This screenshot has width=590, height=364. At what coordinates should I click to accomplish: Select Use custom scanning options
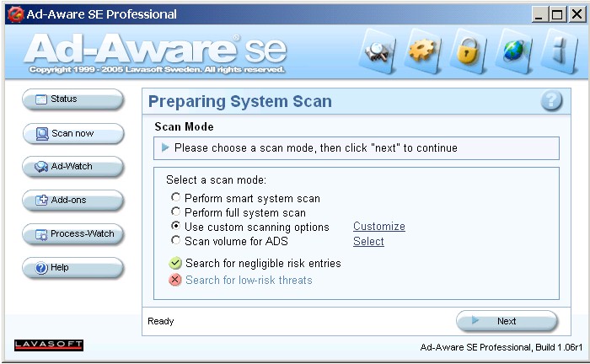point(175,226)
